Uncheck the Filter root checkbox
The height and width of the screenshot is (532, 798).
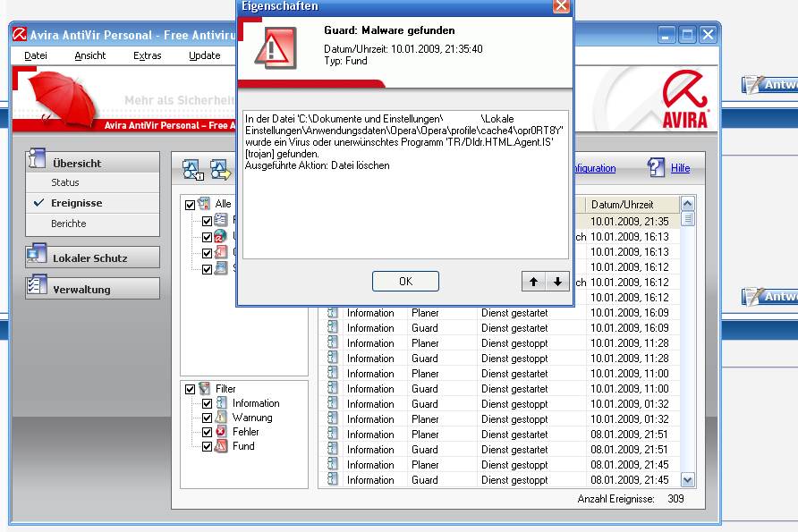point(190,389)
